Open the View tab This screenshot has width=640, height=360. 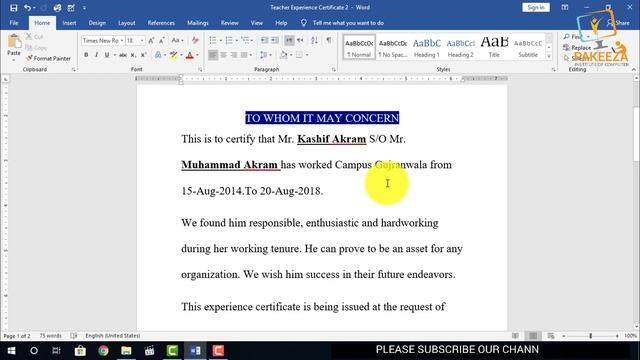coord(257,23)
